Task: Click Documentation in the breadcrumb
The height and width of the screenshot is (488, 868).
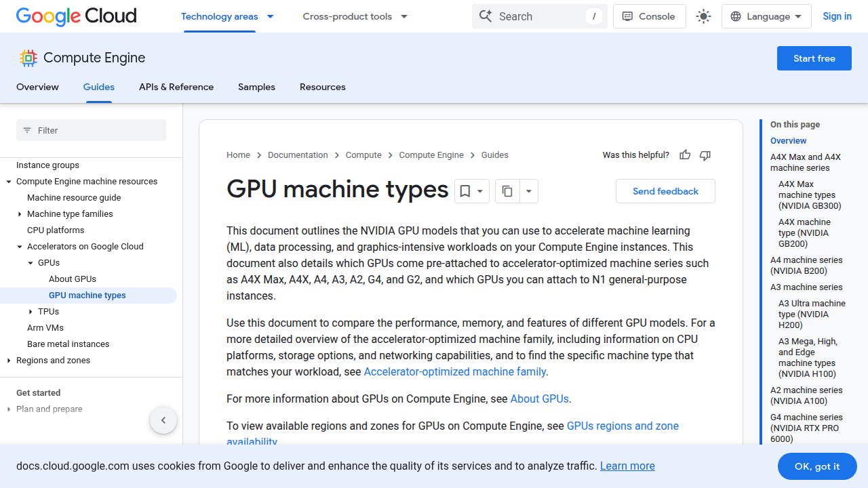Action: tap(298, 155)
